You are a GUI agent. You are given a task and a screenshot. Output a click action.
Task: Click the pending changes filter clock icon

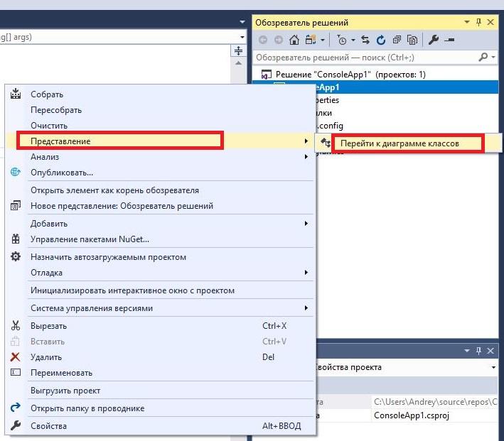[342, 40]
